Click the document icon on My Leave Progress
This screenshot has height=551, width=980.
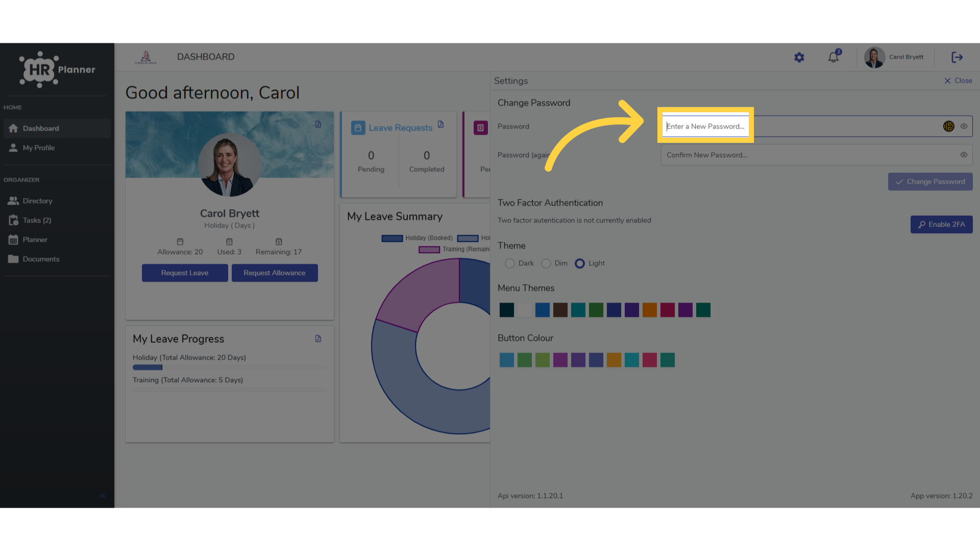pyautogui.click(x=318, y=339)
